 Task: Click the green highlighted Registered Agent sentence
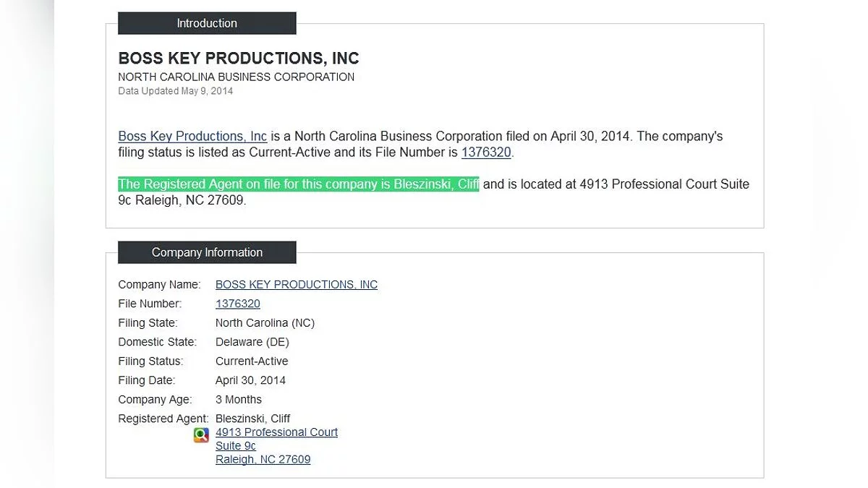pyautogui.click(x=298, y=184)
